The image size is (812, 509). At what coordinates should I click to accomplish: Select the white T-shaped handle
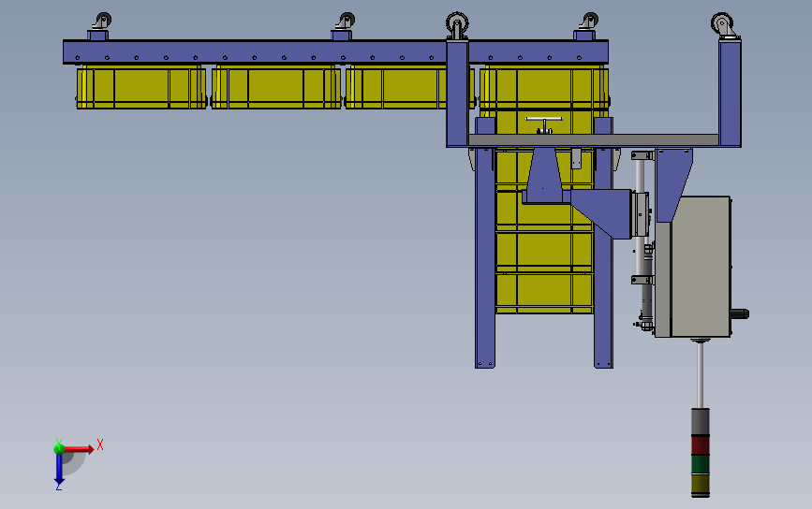544,124
